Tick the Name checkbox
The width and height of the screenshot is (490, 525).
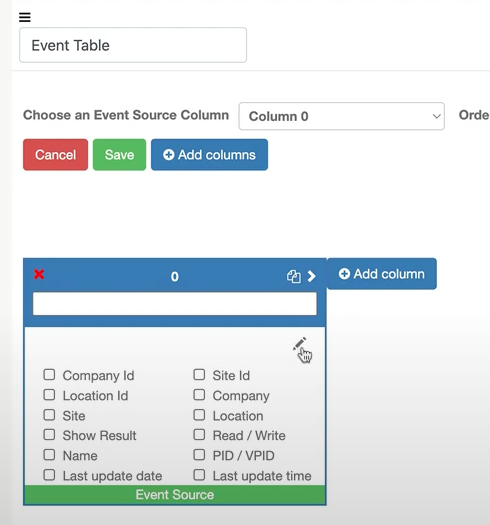[x=49, y=455]
